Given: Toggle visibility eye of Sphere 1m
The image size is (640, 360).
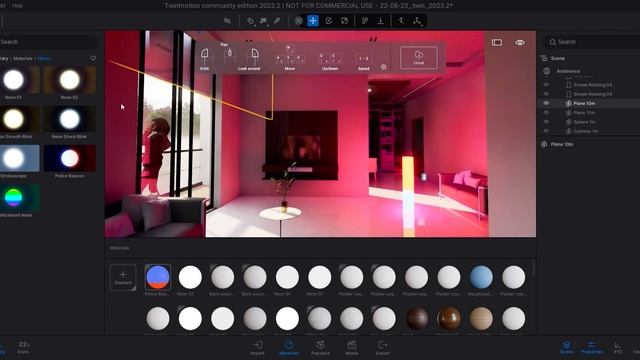Looking at the screenshot, I should 546,122.
